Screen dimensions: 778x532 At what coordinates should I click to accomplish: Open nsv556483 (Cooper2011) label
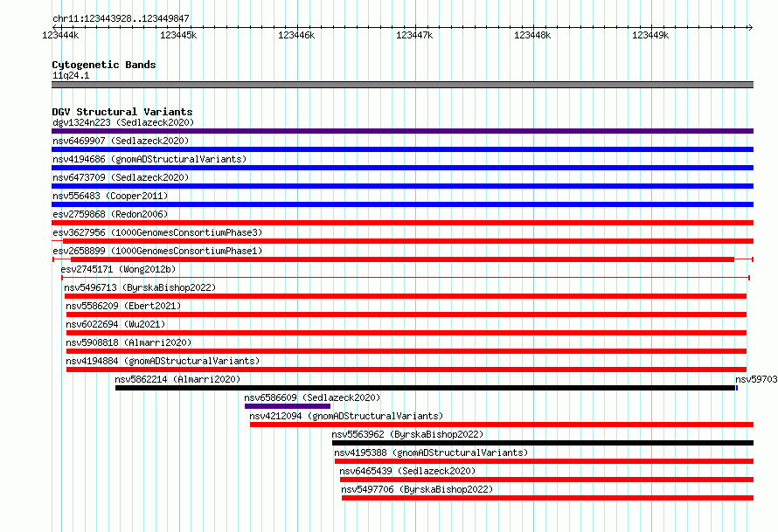pyautogui.click(x=110, y=196)
